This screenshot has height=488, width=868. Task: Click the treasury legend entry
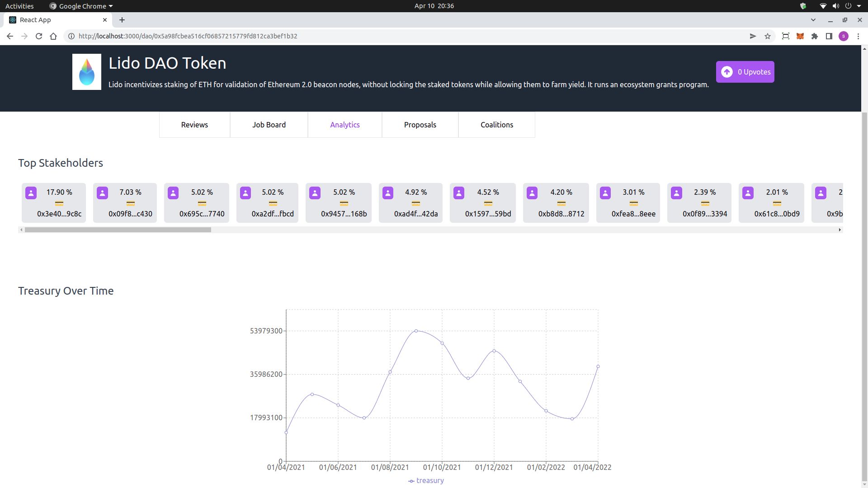coord(426,481)
